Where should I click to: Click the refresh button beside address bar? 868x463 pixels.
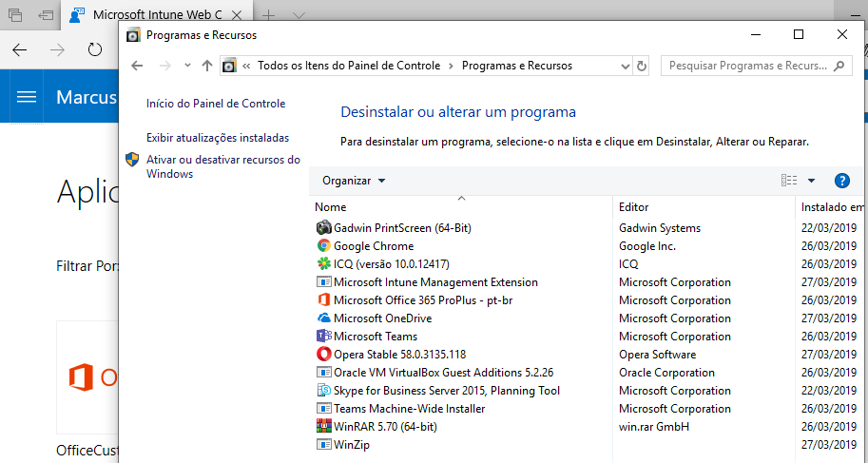642,67
